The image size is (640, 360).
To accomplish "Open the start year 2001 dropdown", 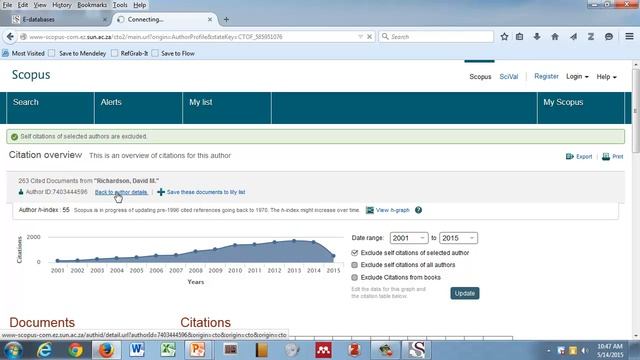I will pyautogui.click(x=409, y=238).
